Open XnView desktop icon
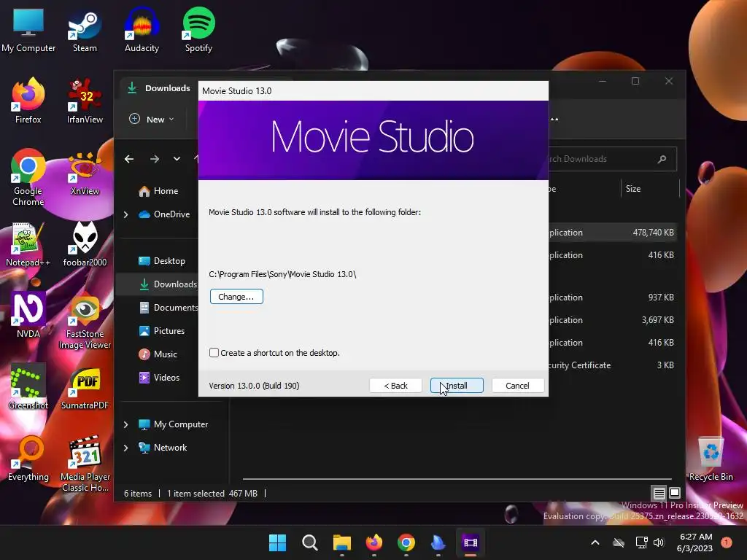The height and width of the screenshot is (560, 747). [85, 174]
